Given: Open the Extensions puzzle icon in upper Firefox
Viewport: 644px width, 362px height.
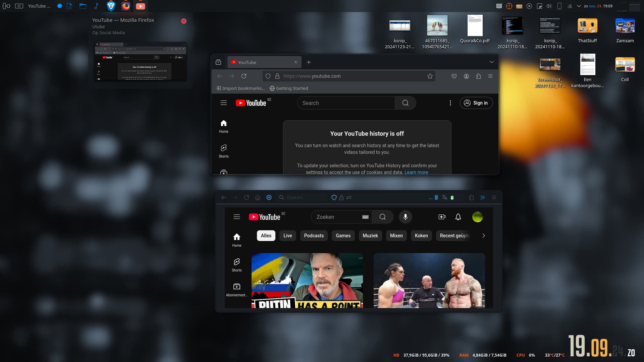Looking at the screenshot, I should point(478,76).
